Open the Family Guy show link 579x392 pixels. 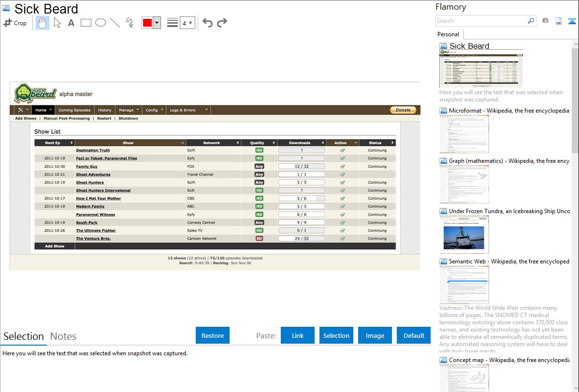[x=87, y=167]
